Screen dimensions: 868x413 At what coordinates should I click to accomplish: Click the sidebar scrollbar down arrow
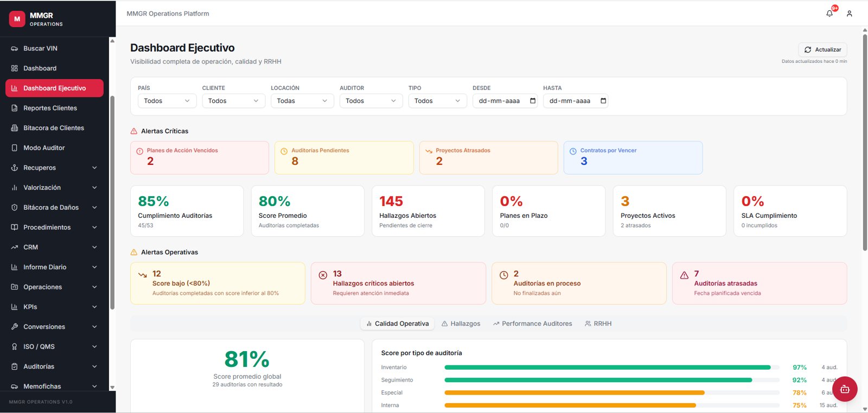112,388
